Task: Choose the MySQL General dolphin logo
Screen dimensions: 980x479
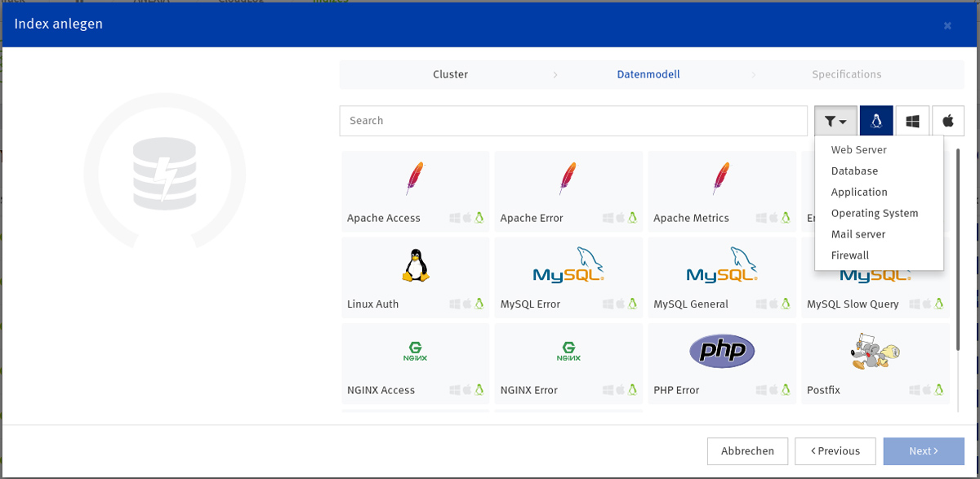Action: point(722,265)
